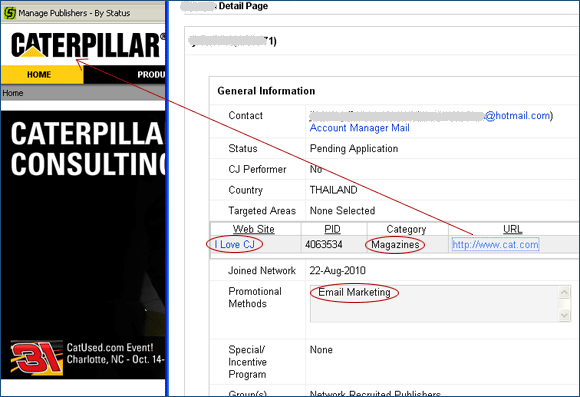Click the 31 race car event graphic

[x=36, y=358]
